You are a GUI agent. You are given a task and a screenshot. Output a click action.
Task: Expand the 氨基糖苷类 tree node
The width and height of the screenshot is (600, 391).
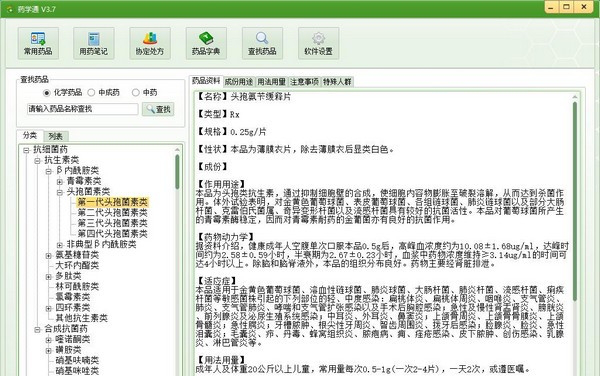click(49, 256)
